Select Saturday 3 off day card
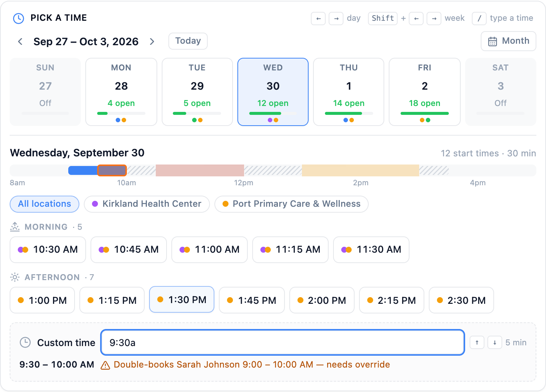546x392 pixels. [x=501, y=92]
